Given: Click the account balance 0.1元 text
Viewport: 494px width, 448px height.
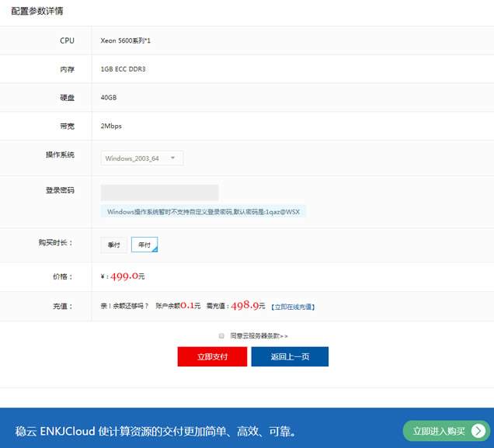Looking at the screenshot, I should (190, 305).
